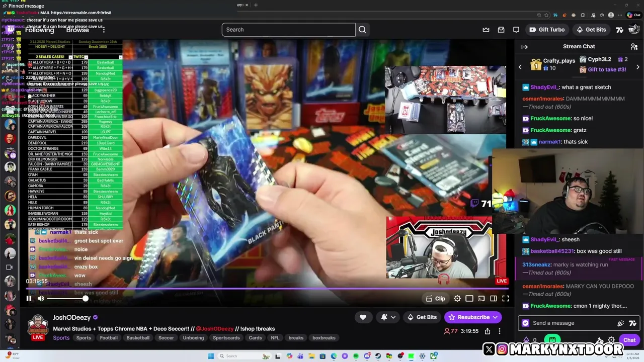Open the Whispers speech bubble icon
Screen dimensions: 644x362
click(516, 30)
